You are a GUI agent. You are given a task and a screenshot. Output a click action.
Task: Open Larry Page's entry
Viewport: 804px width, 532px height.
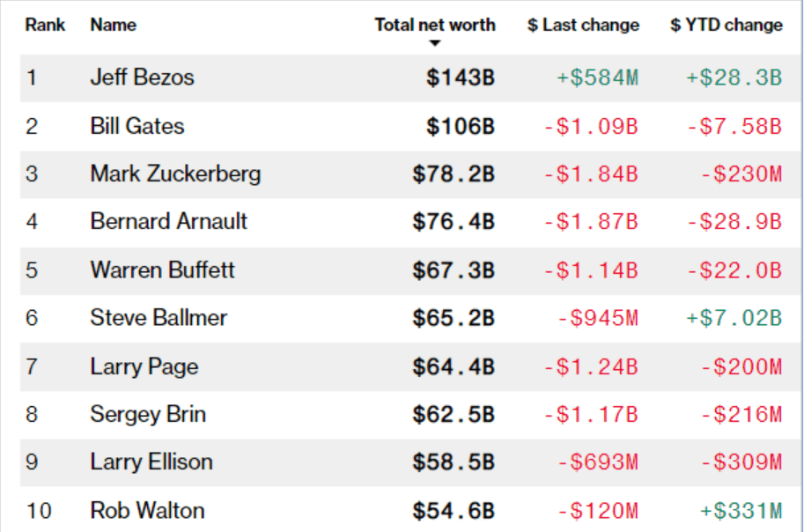point(144,366)
